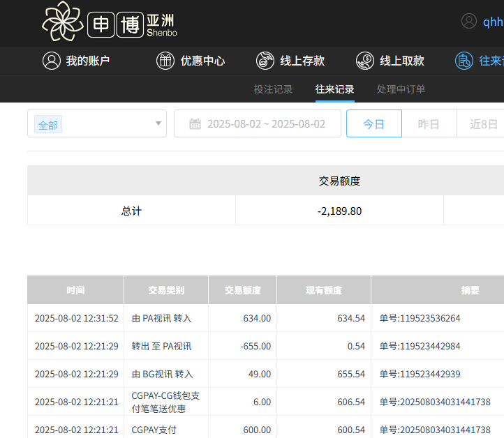Click the 昨日 filter button
The image size is (504, 438).
click(429, 124)
